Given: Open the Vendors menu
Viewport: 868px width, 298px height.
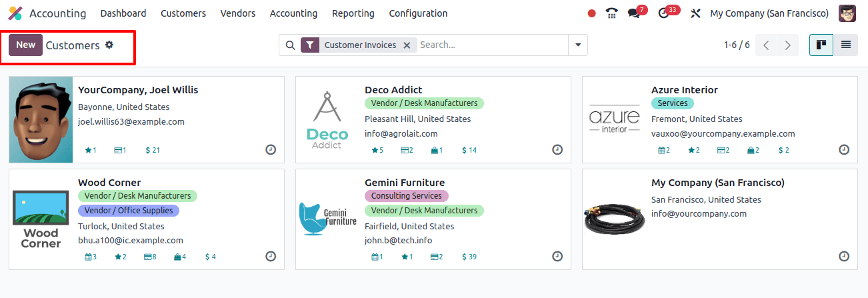Looking at the screenshot, I should click(238, 13).
